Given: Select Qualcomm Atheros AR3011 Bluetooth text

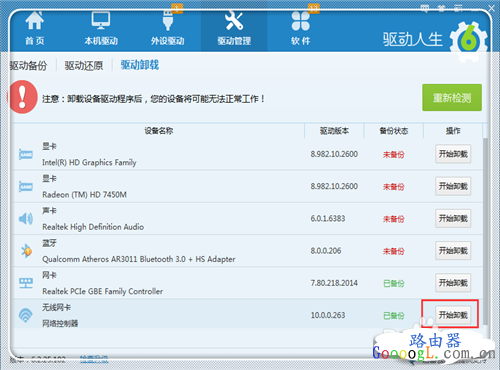Looking at the screenshot, I should tap(139, 259).
